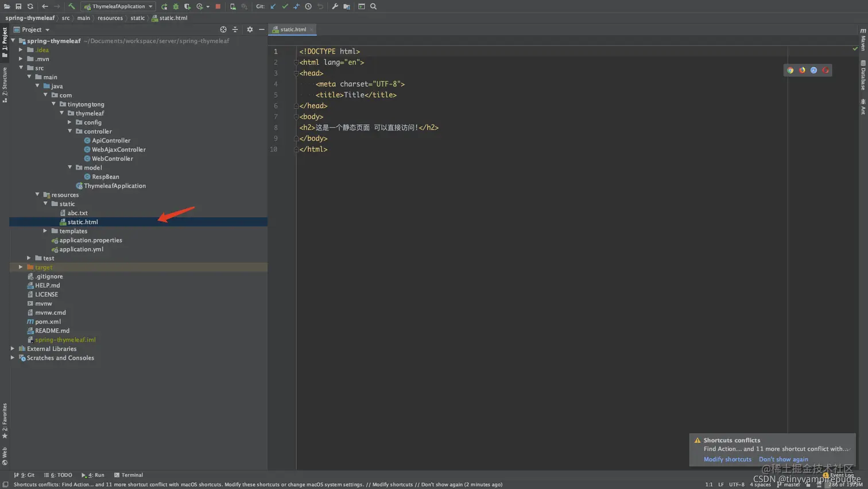Screen dimensions: 868x489
Task: Expand the config package
Action: point(70,122)
